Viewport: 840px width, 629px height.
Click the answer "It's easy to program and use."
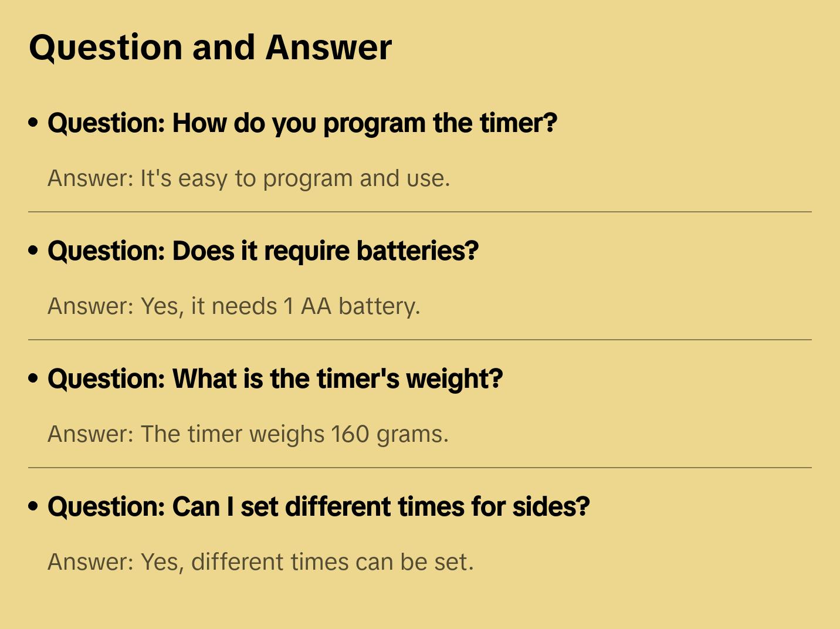pos(295,178)
